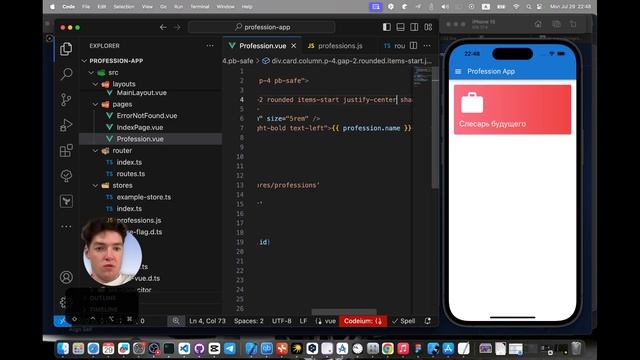This screenshot has height=360, width=640.
Task: Toggle Secondary Side Bar visibility
Action: (414, 27)
